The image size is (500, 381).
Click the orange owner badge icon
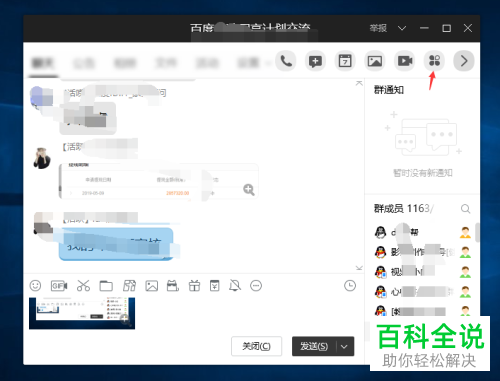465,232
